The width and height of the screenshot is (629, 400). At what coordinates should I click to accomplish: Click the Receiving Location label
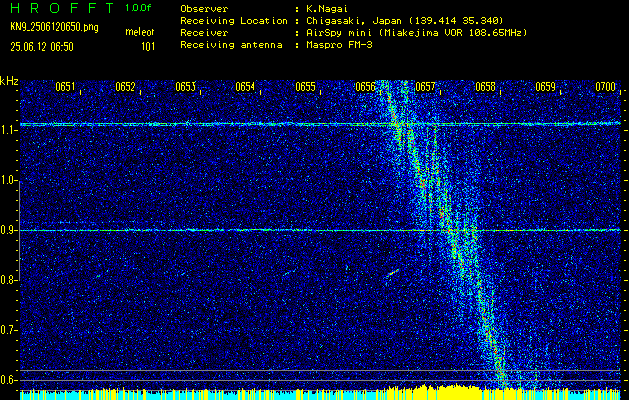(x=234, y=21)
